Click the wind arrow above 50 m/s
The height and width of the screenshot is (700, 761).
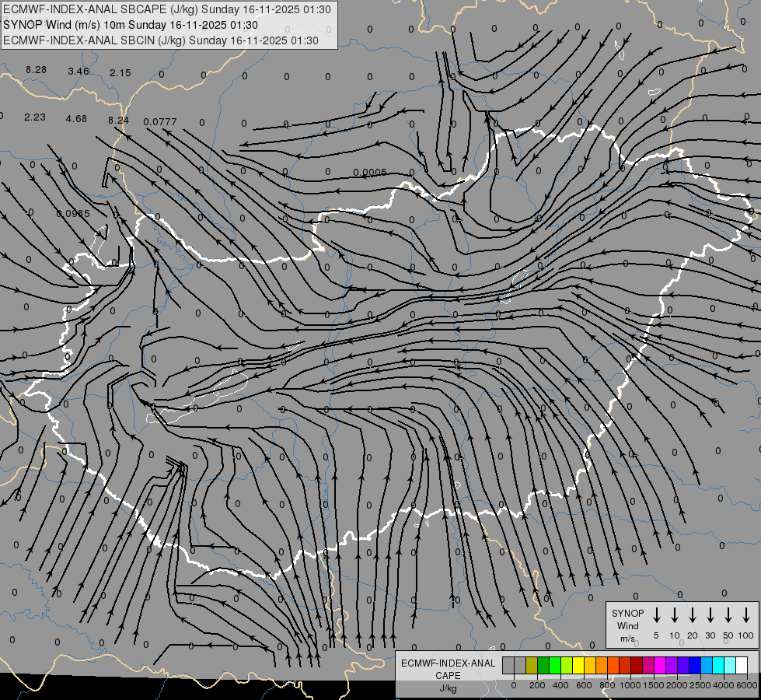click(x=728, y=614)
